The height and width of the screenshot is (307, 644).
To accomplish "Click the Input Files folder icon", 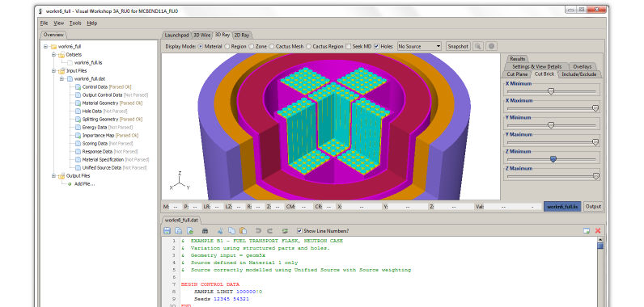I will click(x=61, y=71).
